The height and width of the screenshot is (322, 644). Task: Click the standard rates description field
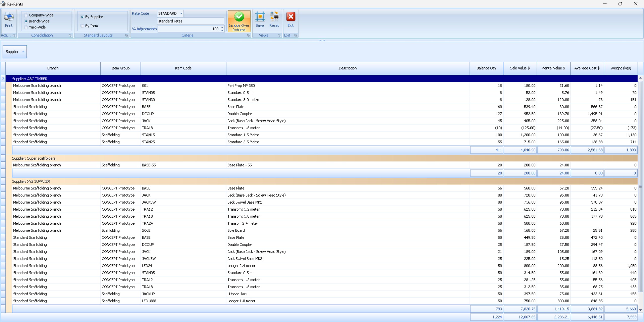point(190,21)
